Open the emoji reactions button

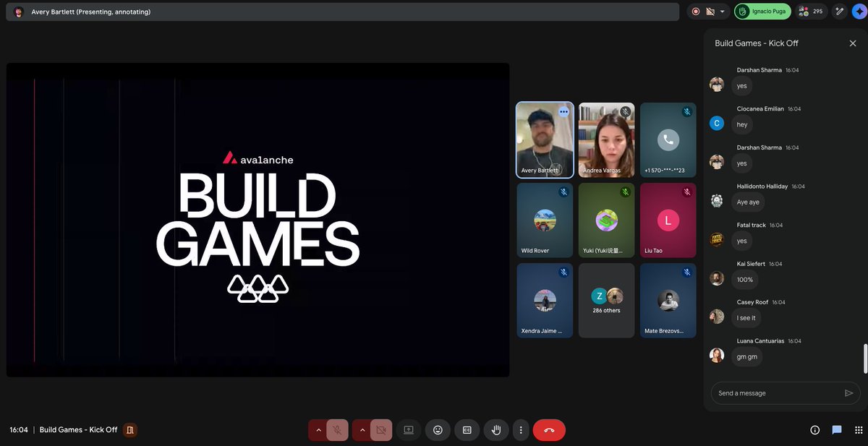[x=438, y=430]
